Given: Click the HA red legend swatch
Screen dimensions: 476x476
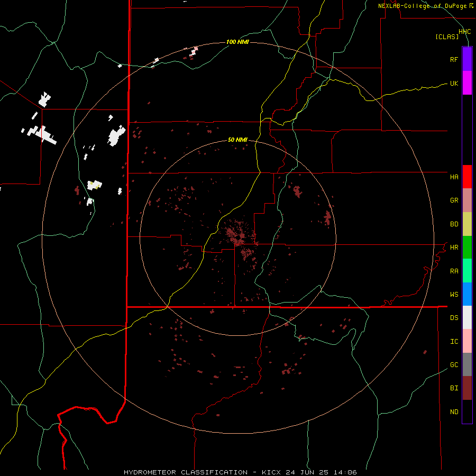Looking at the screenshot, I should (x=467, y=177).
